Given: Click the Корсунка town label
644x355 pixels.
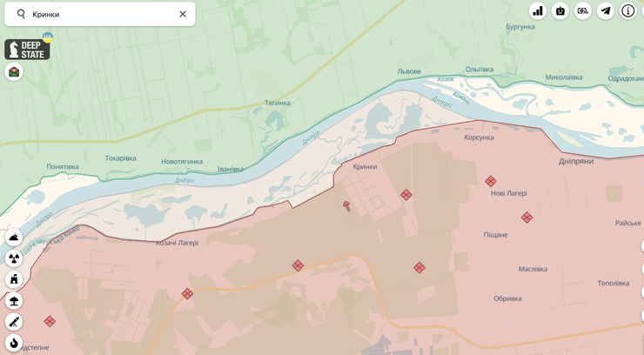Looking at the screenshot, I should coord(479,137).
